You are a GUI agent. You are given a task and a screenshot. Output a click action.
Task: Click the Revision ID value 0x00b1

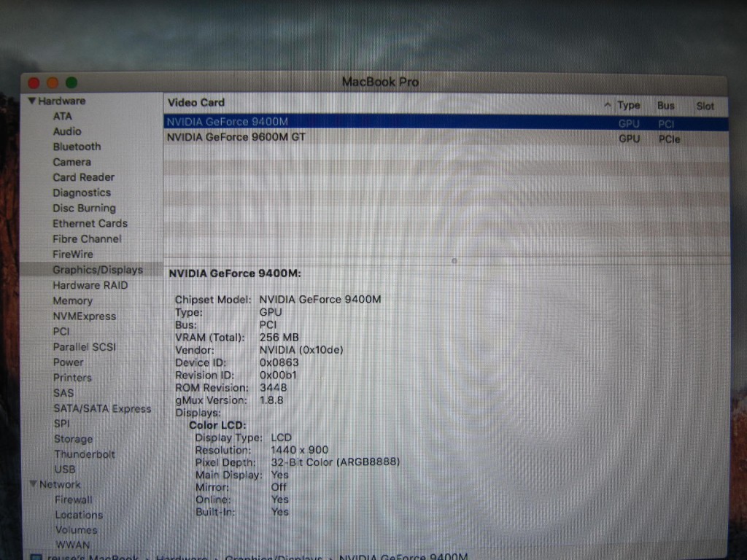click(278, 376)
